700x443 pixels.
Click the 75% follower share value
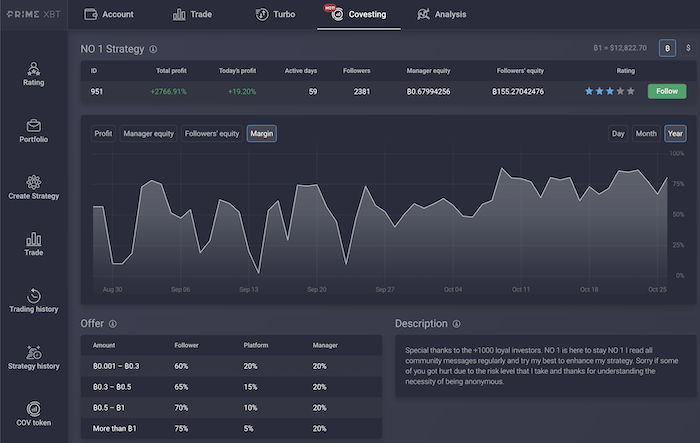(x=181, y=428)
